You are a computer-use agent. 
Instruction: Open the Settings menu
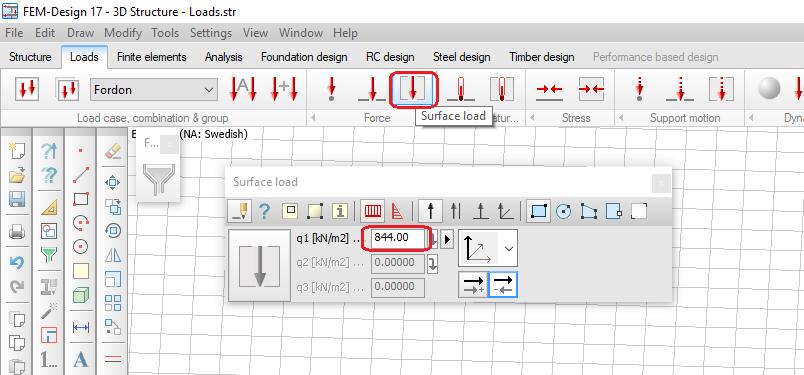click(211, 33)
